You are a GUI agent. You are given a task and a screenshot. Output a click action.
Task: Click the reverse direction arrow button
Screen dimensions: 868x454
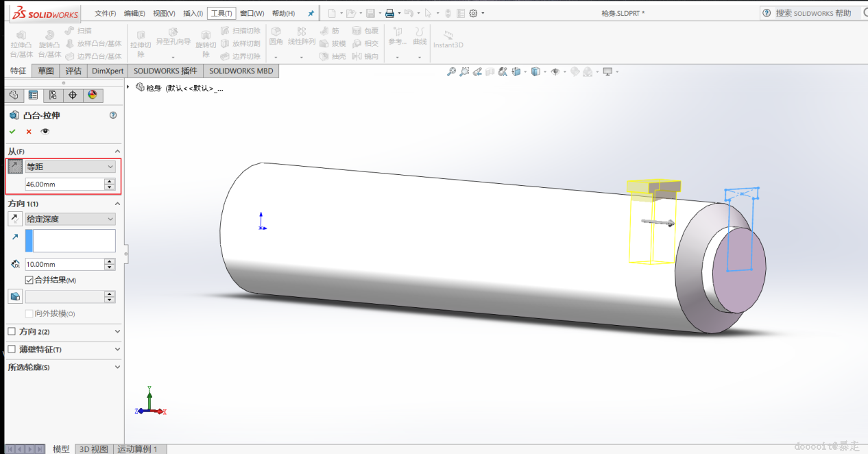(x=14, y=219)
